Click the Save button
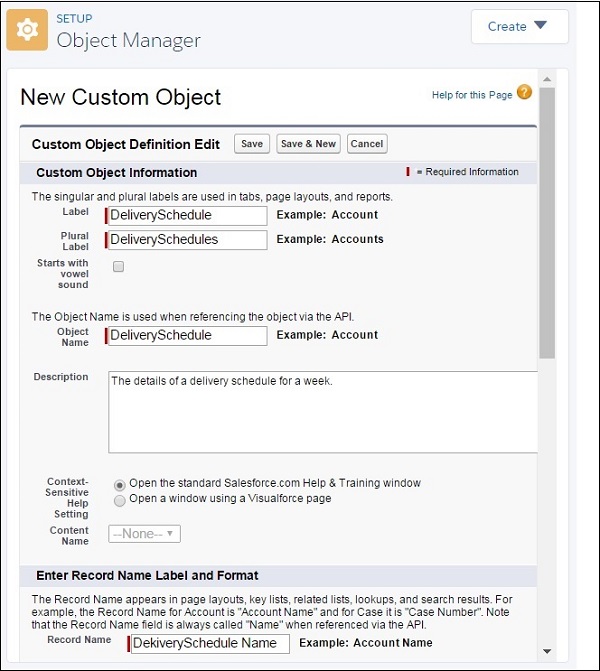The height and width of the screenshot is (671, 600). tap(252, 144)
